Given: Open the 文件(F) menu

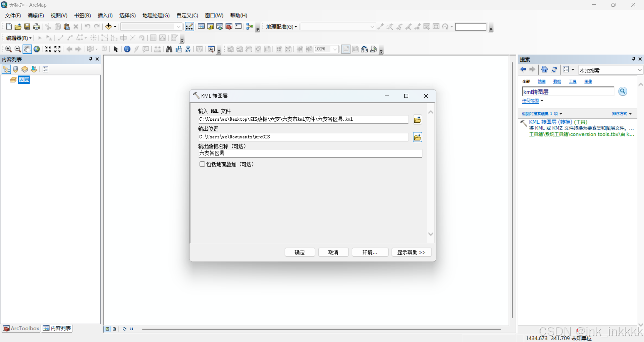Looking at the screenshot, I should coord(13,15).
